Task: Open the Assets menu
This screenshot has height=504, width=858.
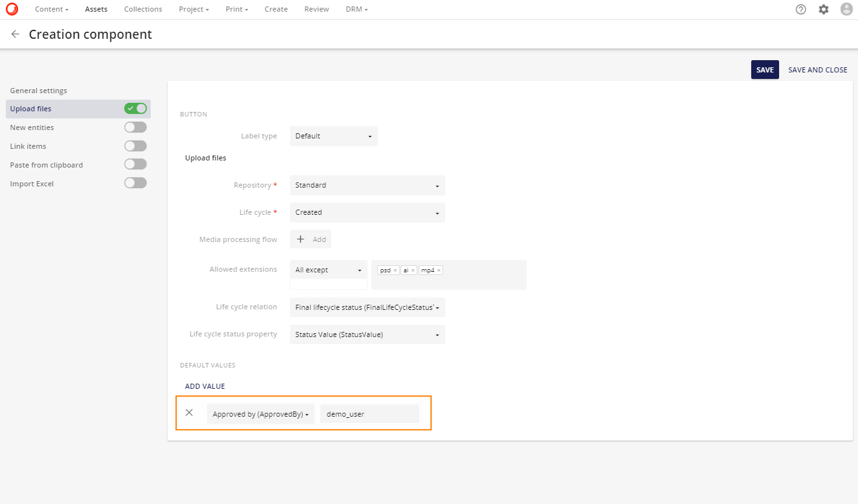Action: 96,9
